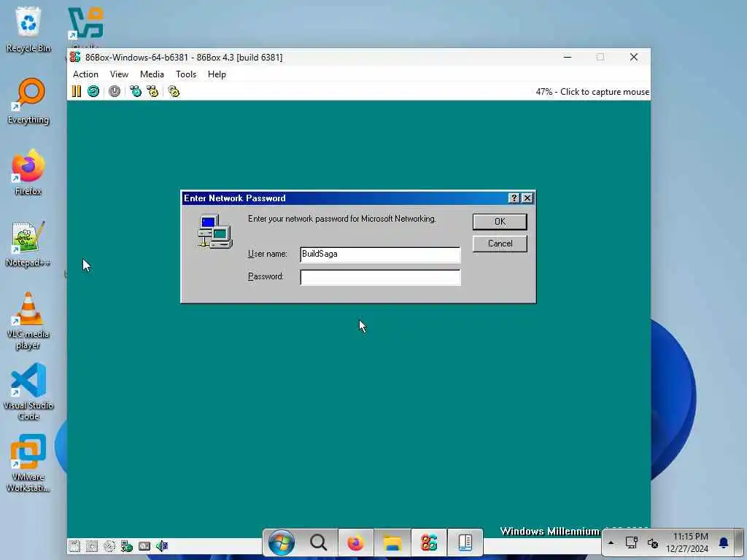Open the View menu

click(x=119, y=74)
